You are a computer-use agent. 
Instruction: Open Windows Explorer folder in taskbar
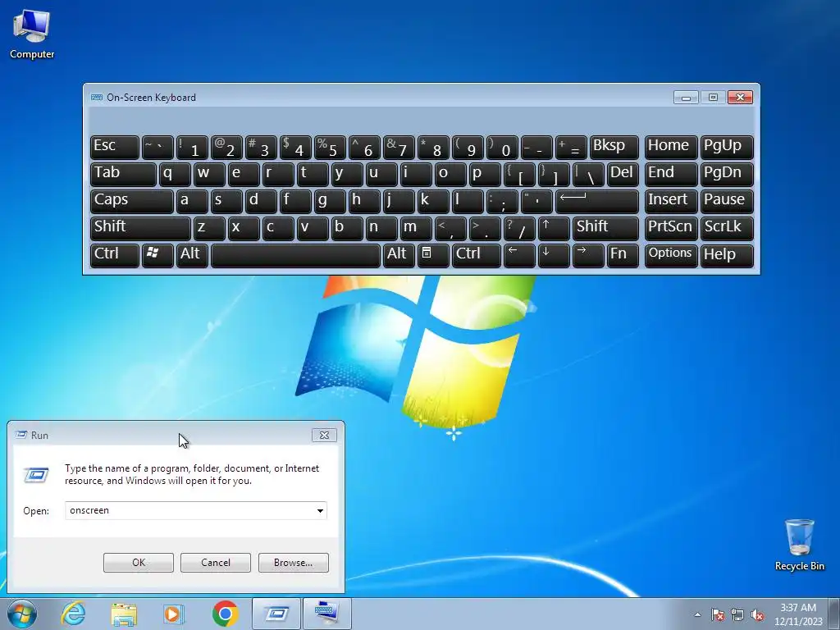coord(124,614)
